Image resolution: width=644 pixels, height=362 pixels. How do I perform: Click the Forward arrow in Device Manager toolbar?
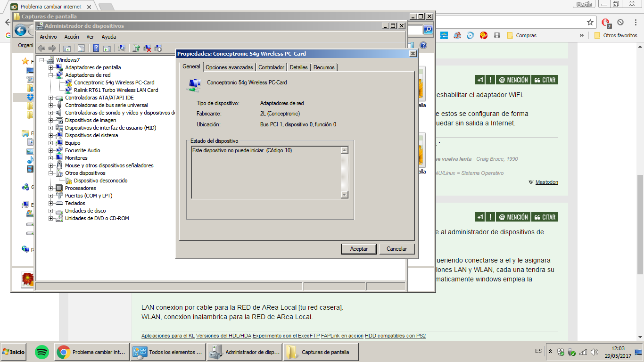[x=52, y=48]
